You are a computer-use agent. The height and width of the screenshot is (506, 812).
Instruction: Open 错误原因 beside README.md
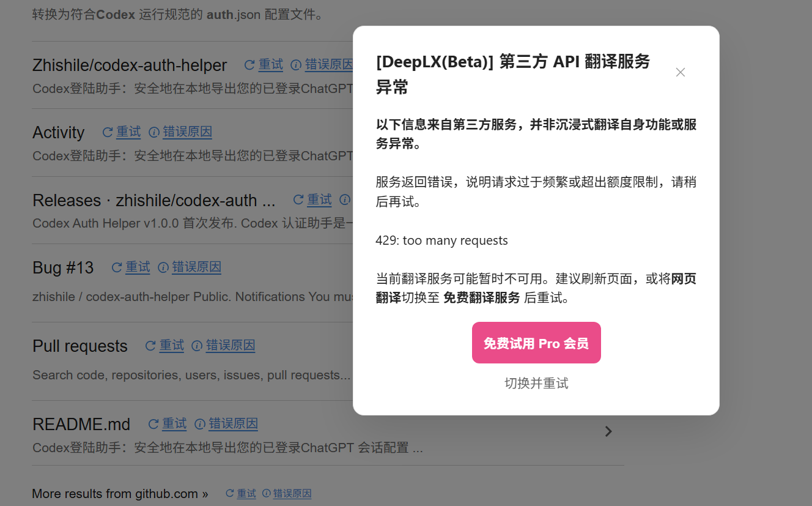(234, 424)
